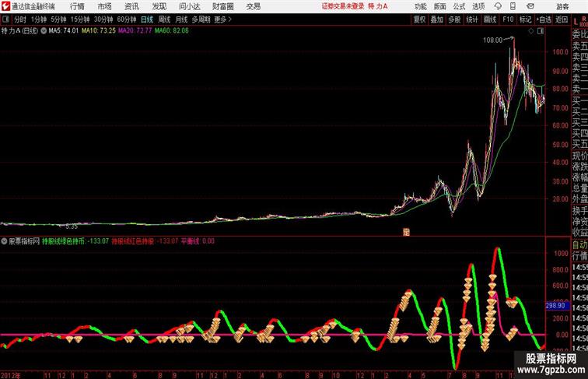This screenshot has height=379, width=588.
Task: Open the 多周期 multi-period view
Action: point(201,19)
